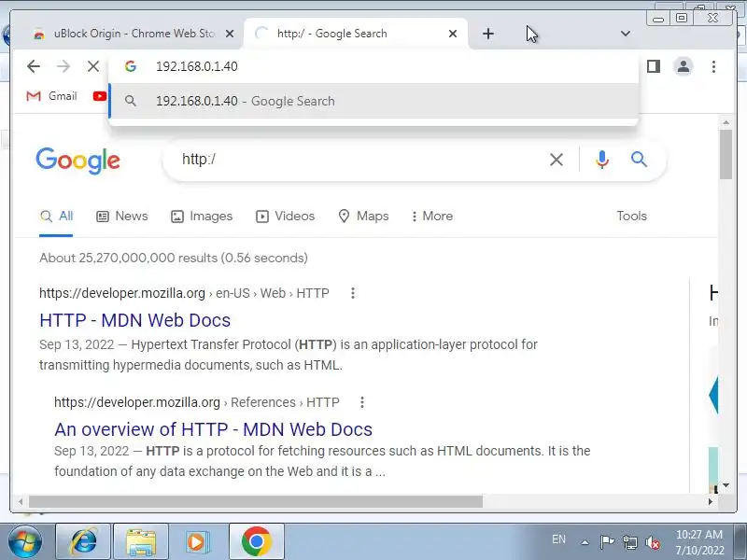
Task: Open the Chrome profile avatar
Action: point(684,66)
